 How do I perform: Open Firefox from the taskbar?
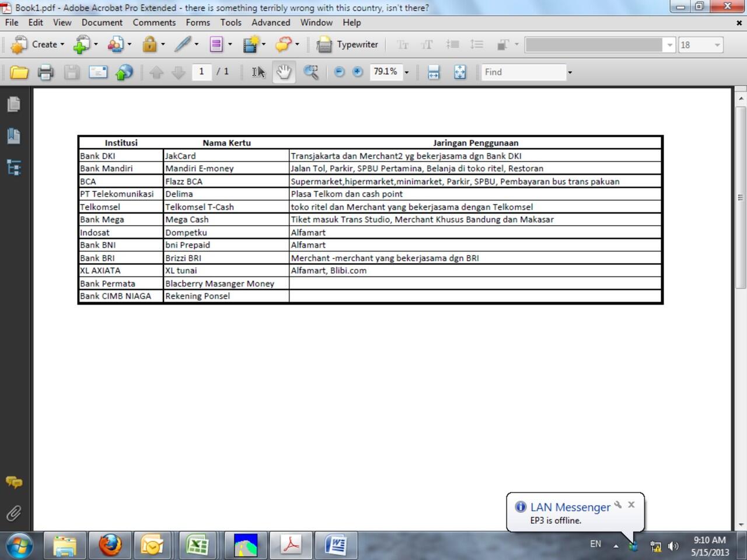110,546
